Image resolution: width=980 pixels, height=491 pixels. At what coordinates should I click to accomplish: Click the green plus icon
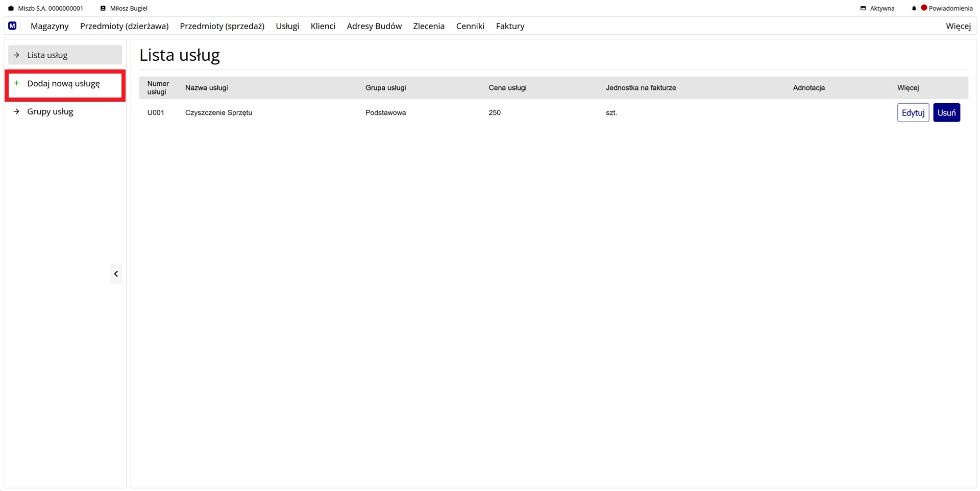(16, 83)
